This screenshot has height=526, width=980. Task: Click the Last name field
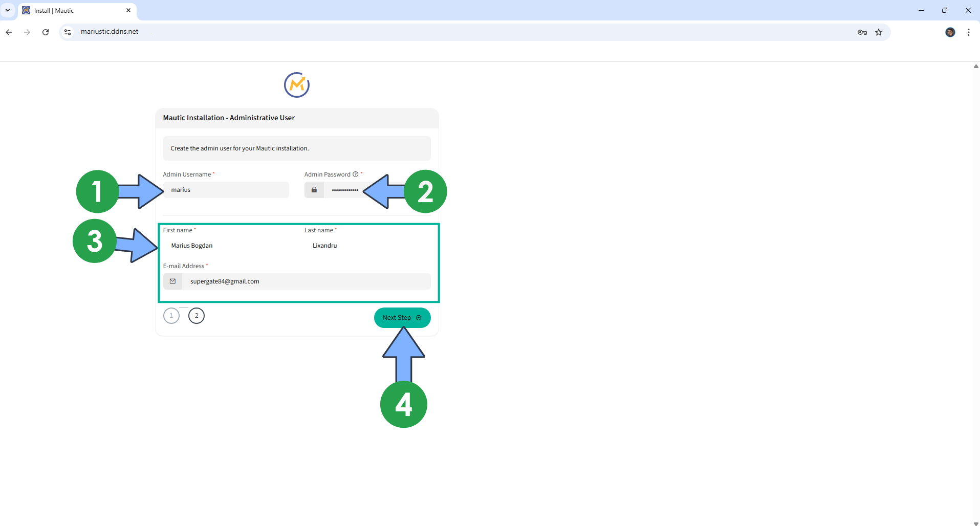[367, 246]
